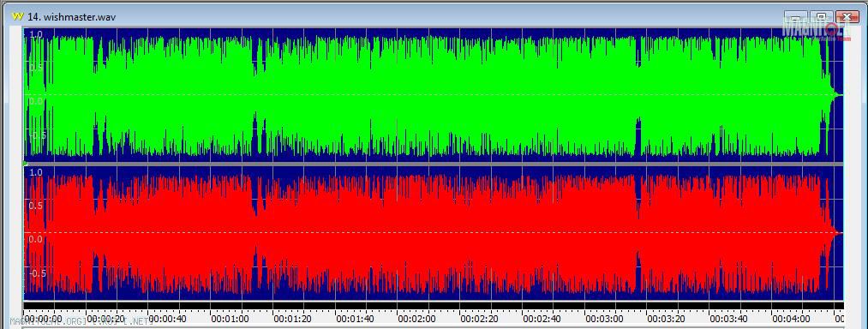The image size is (868, 329).
Task: Click the 00:02:40 mark on the time ruler
Action: pos(542,319)
